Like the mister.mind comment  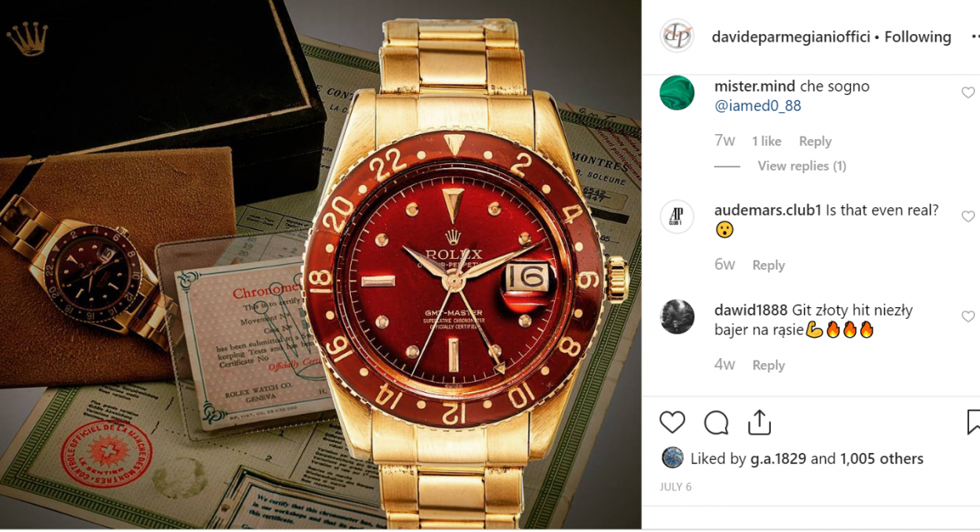point(968,92)
